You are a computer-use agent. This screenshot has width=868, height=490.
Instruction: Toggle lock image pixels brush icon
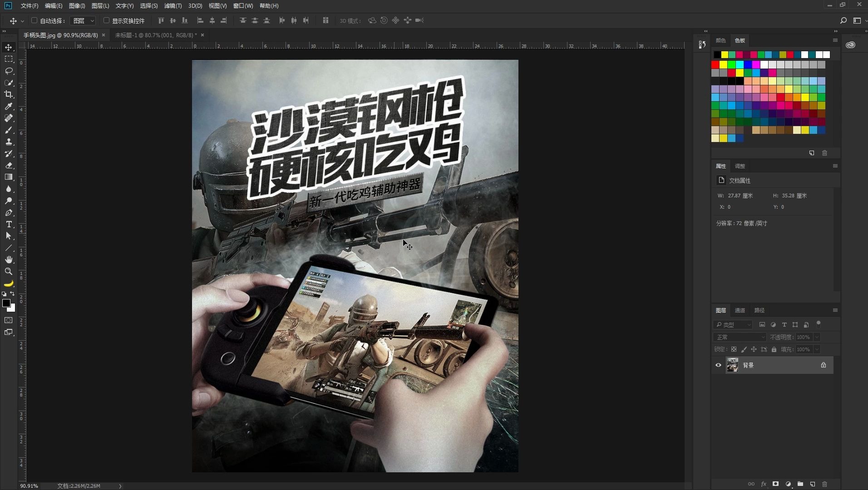pos(744,349)
